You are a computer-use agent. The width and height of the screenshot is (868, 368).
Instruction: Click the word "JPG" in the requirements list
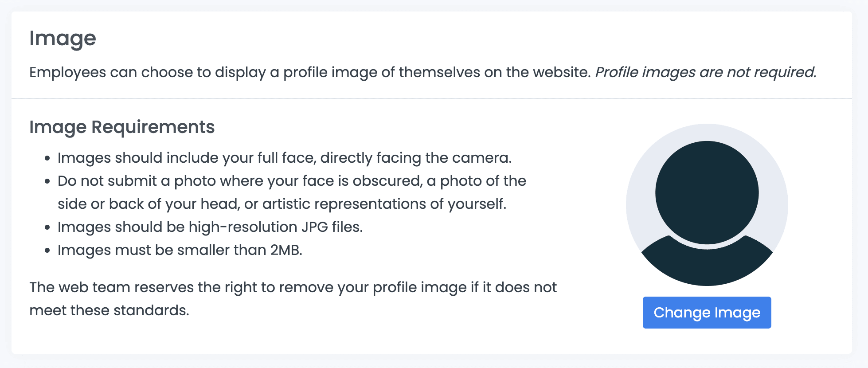tap(314, 227)
